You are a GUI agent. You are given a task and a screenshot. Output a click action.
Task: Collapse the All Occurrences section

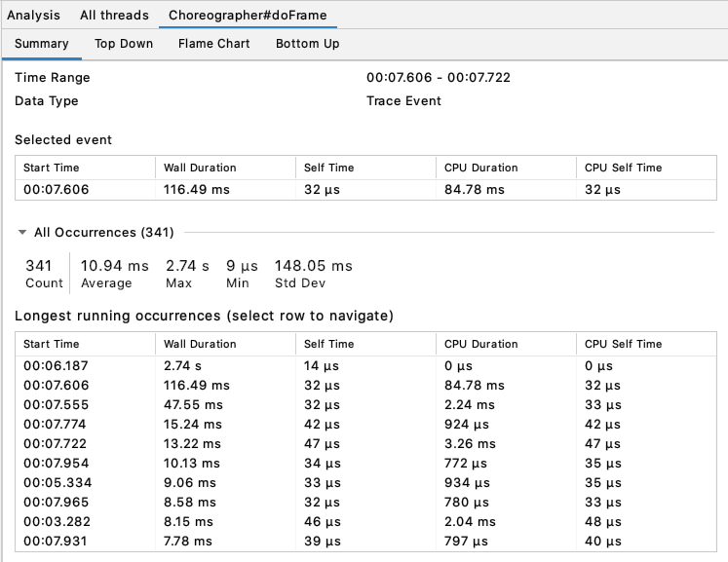(x=22, y=233)
